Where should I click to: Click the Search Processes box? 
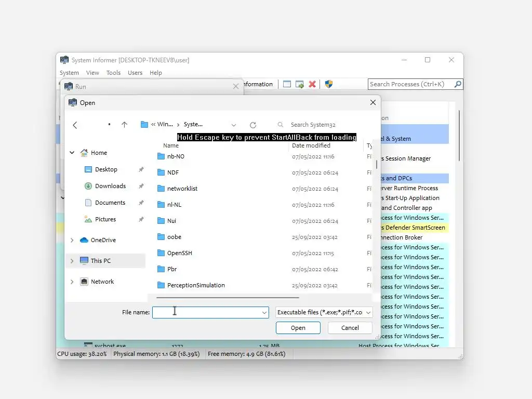click(411, 84)
